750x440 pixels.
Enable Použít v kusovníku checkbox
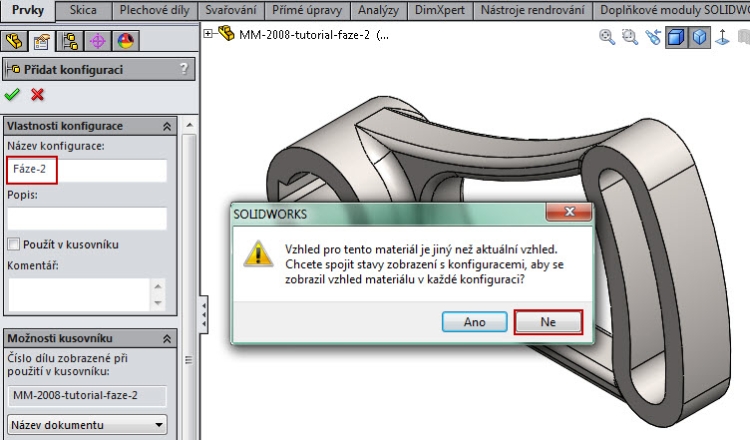(x=14, y=244)
